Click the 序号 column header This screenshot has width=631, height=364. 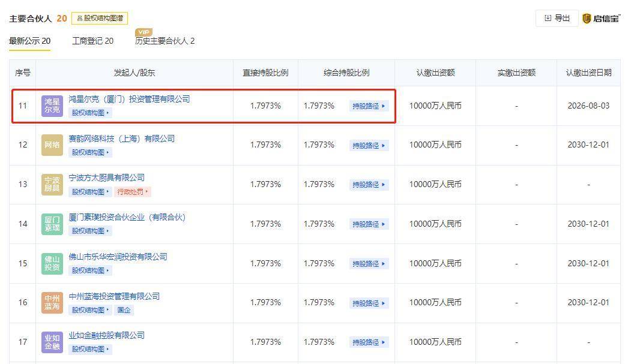23,73
